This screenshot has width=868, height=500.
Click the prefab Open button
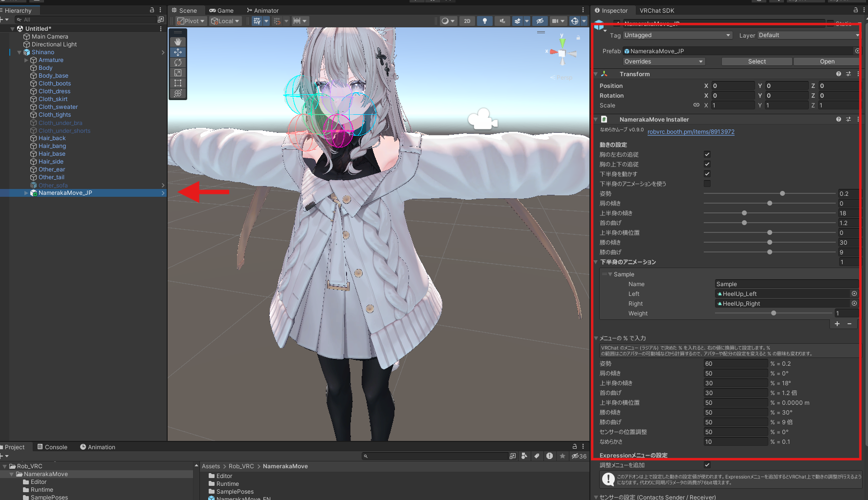point(827,62)
